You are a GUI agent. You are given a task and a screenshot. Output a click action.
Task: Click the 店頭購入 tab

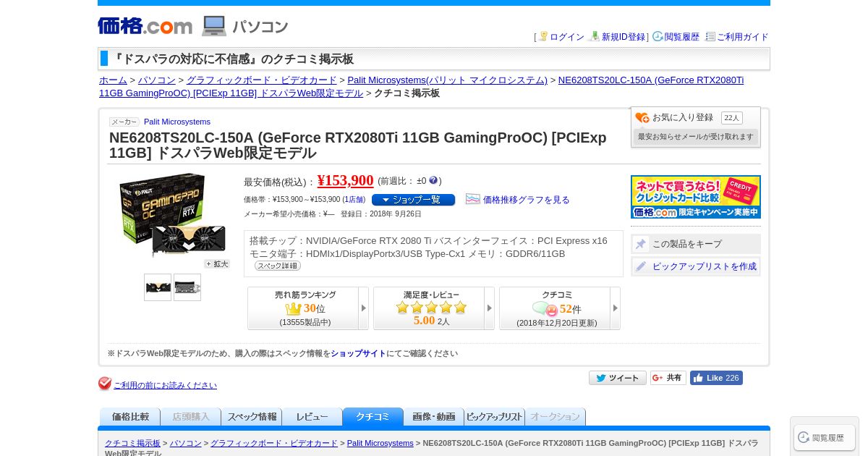(191, 417)
